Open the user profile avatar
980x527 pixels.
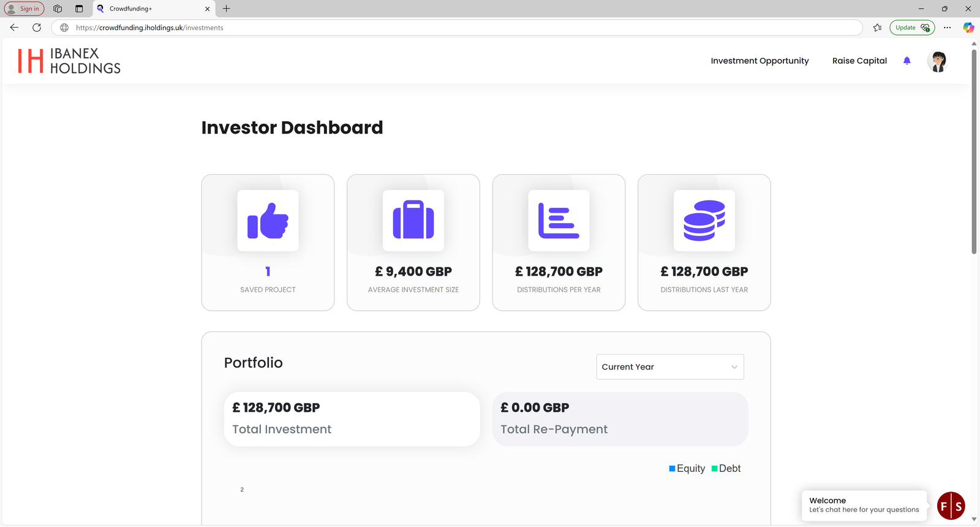(x=938, y=61)
